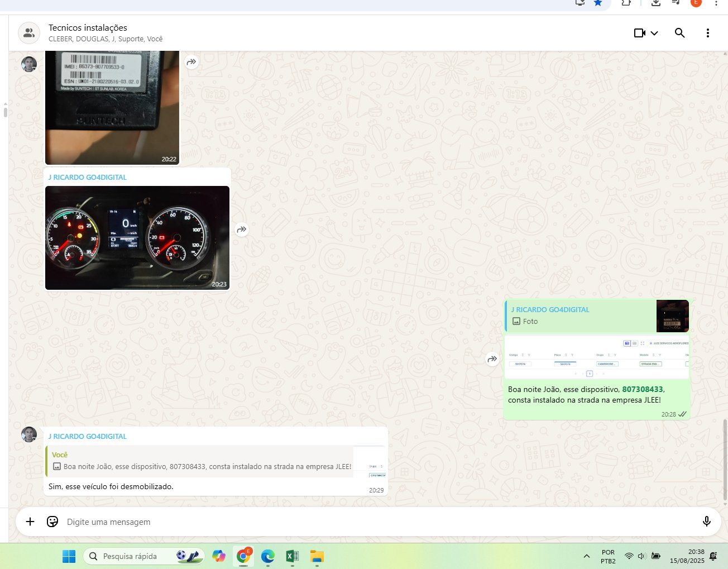The height and width of the screenshot is (569, 728).
Task: Click the voice message microphone icon
Action: click(706, 522)
